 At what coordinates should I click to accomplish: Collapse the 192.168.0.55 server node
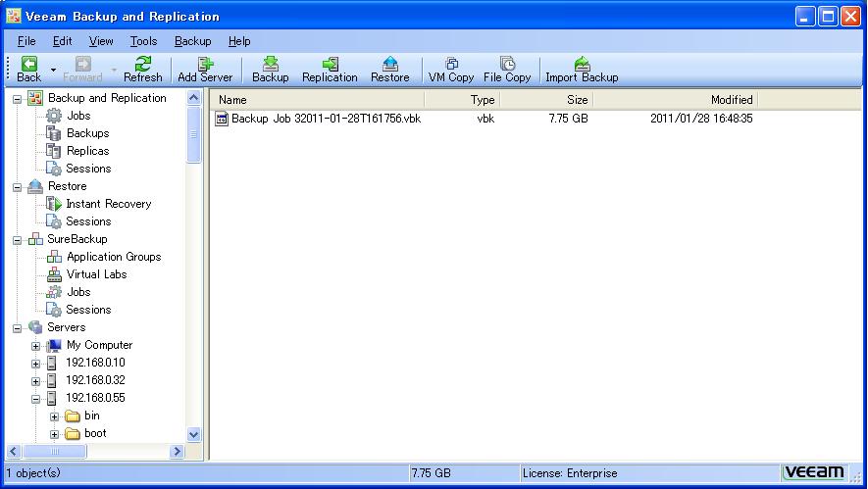pos(35,400)
